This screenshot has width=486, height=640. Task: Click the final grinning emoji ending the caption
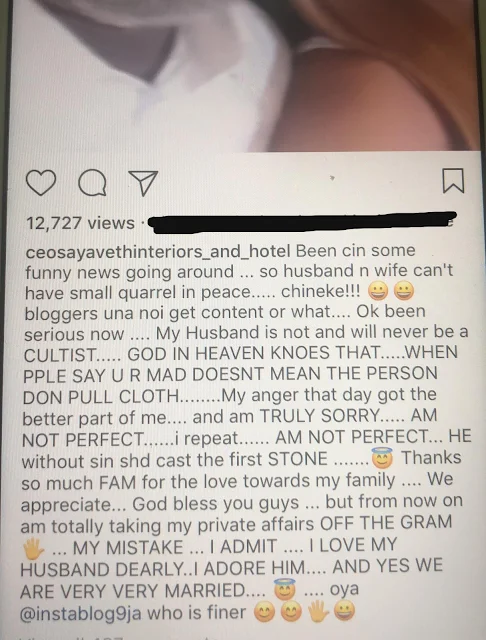344,612
